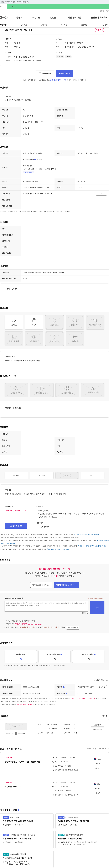109x868 pixels.
Task: Open the 지도 보기 dropdown for work location
Action: point(101,194)
